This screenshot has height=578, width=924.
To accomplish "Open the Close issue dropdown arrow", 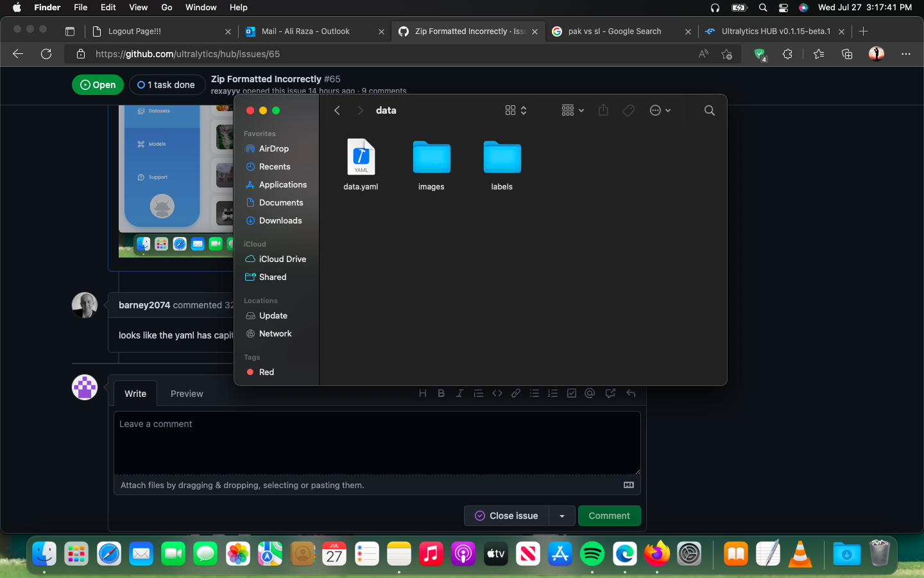I will [x=561, y=516].
